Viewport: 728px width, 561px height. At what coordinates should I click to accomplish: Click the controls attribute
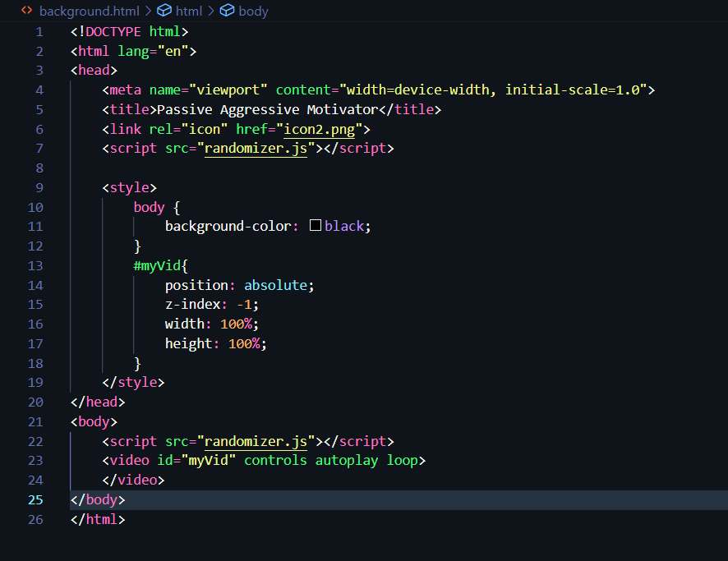click(275, 460)
